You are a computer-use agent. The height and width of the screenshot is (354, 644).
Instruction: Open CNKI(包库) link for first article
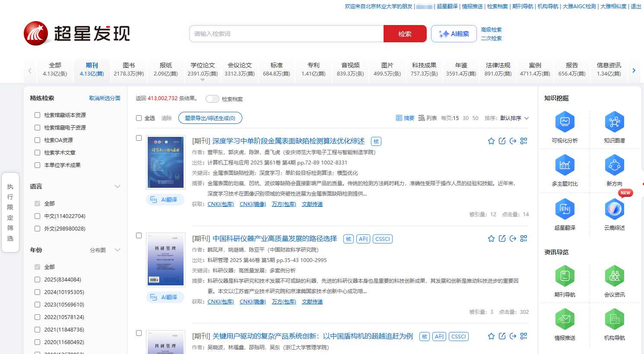221,204
